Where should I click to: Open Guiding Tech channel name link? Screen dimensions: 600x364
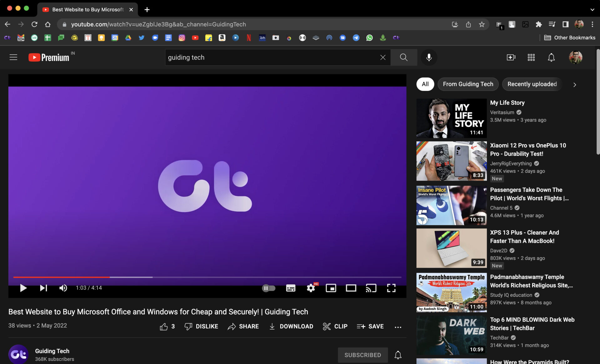click(52, 351)
